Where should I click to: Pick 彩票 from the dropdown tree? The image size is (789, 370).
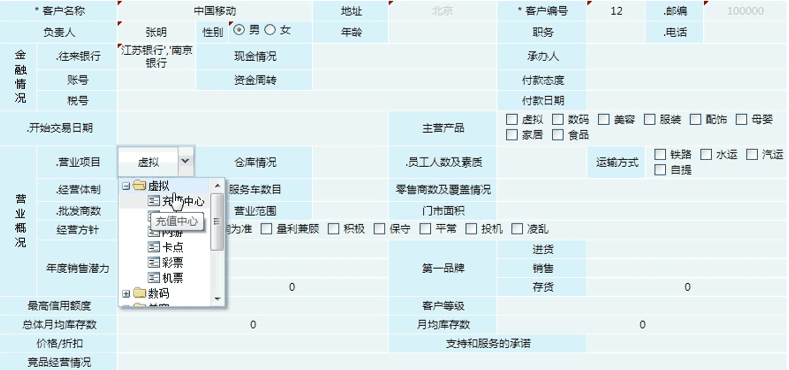[173, 262]
